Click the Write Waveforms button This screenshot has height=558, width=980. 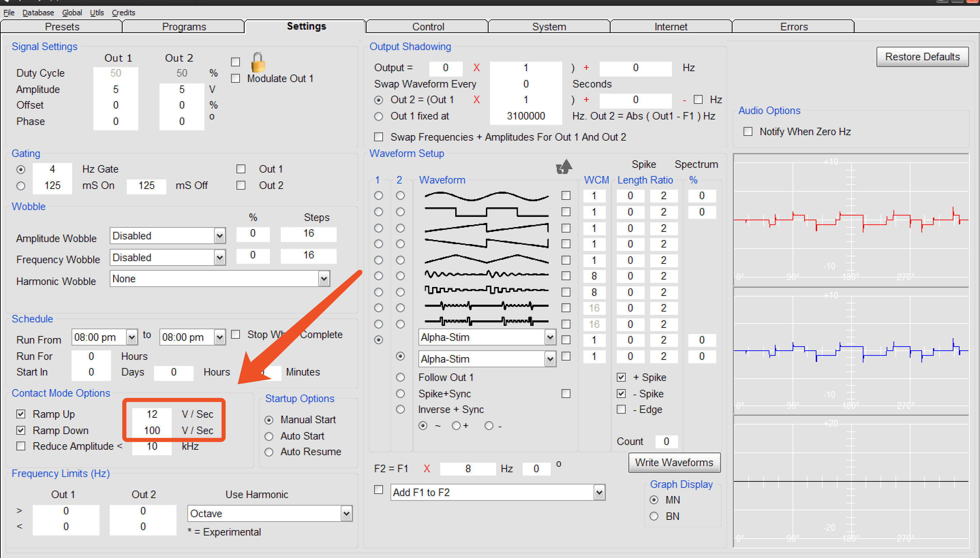coord(674,463)
